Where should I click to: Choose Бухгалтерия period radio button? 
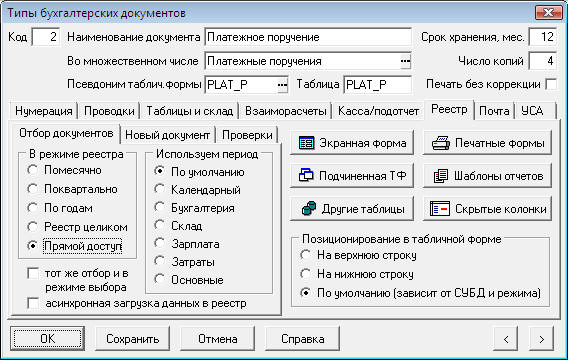click(159, 208)
